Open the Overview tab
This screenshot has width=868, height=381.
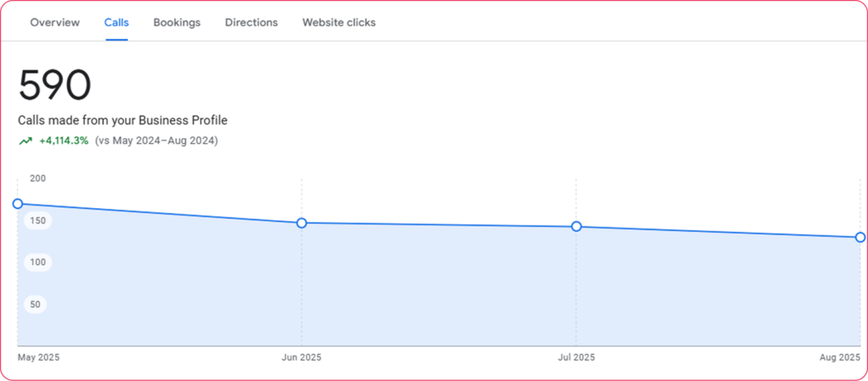[x=55, y=23]
